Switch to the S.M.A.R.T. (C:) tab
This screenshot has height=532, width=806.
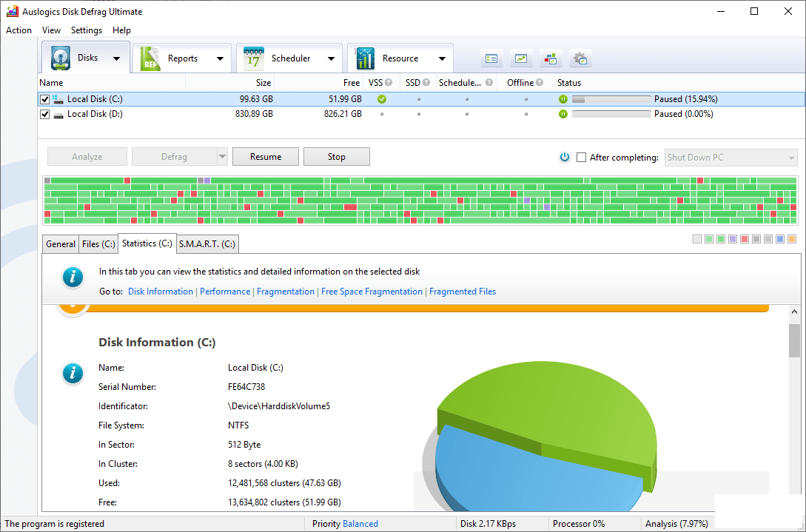click(207, 244)
